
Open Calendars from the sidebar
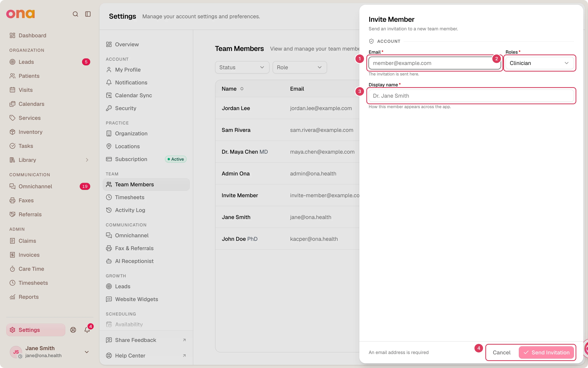click(50, 104)
